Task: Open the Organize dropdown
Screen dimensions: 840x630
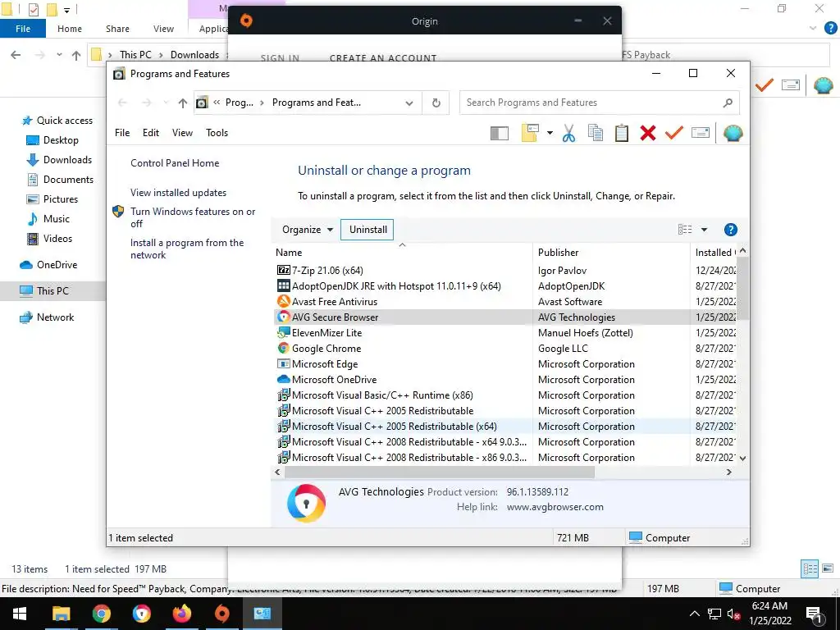Action: coord(307,230)
